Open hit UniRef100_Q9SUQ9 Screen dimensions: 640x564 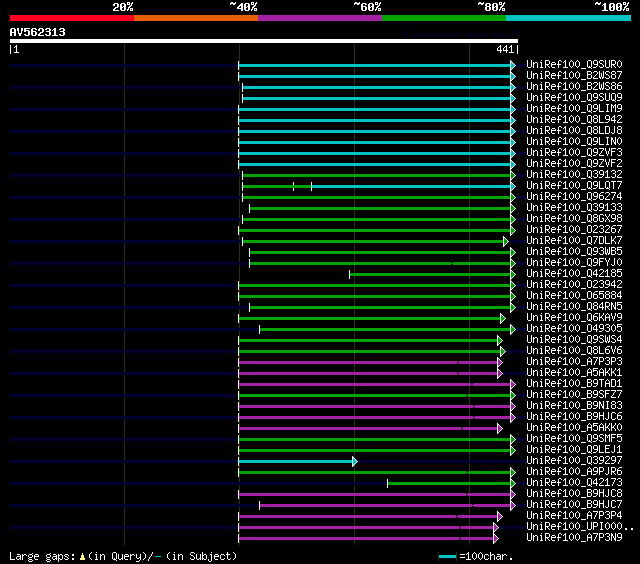(574, 98)
